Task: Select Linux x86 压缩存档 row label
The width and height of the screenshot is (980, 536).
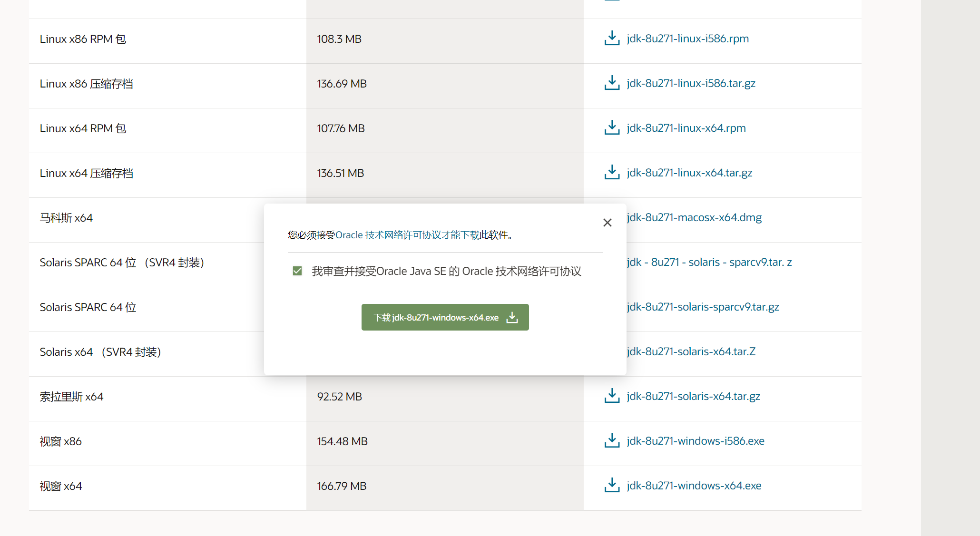Action: click(87, 84)
